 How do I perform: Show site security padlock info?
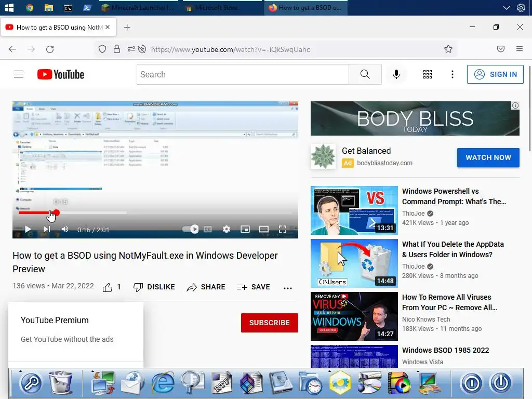click(117, 49)
